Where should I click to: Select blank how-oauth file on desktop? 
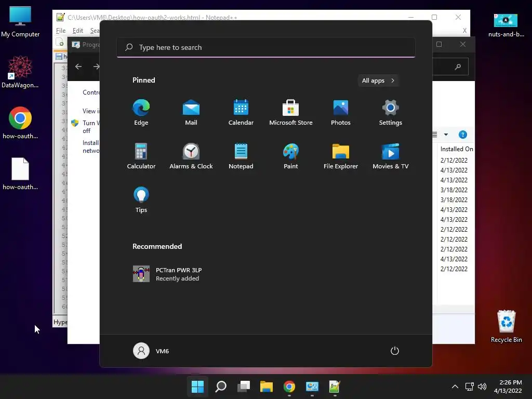[x=20, y=174]
